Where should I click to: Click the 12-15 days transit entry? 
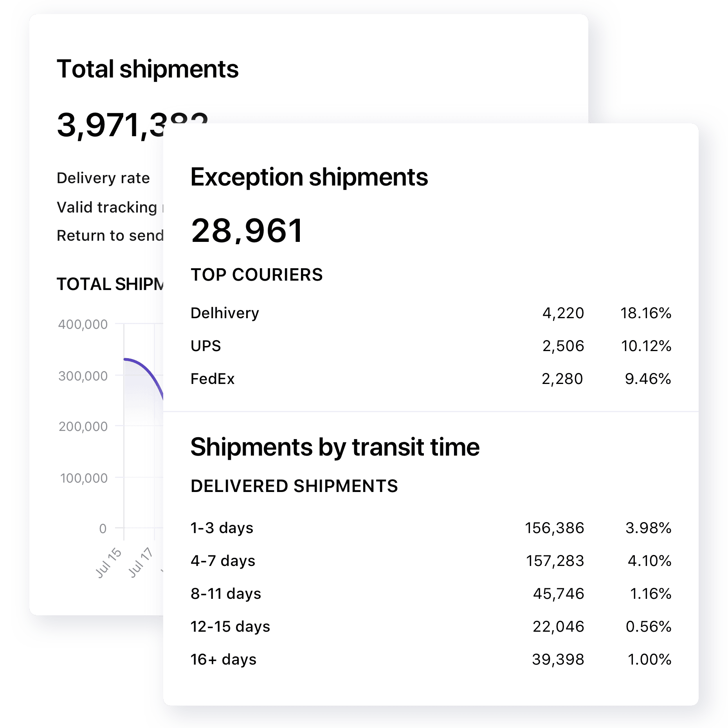[230, 626]
